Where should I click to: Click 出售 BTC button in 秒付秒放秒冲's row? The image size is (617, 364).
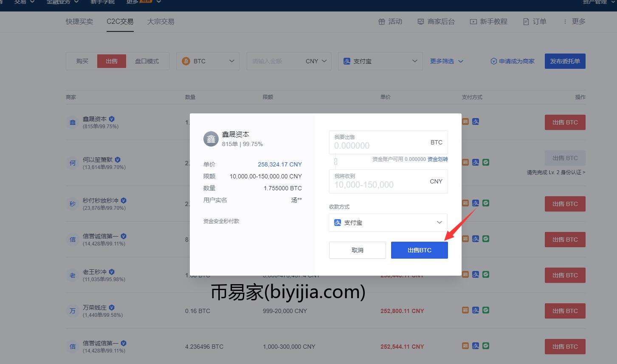(x=565, y=204)
